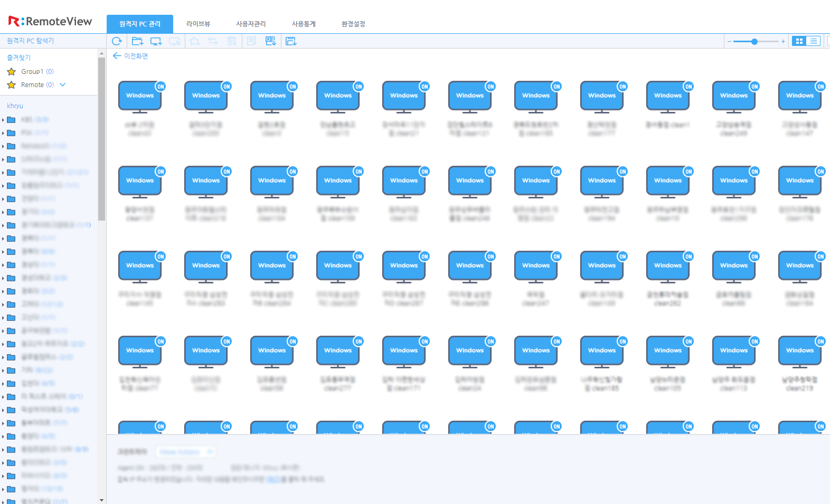
Task: Click the transfer arrows toolbar icon
Action: [x=213, y=41]
